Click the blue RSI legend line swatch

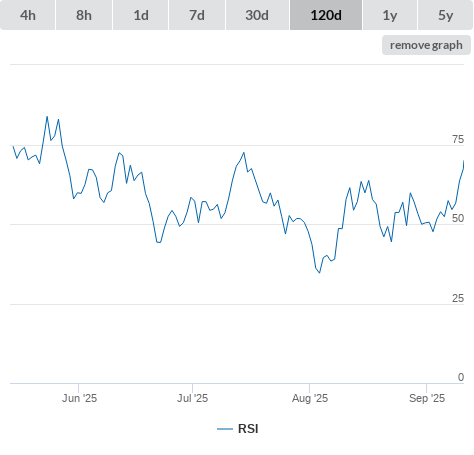tap(225, 429)
